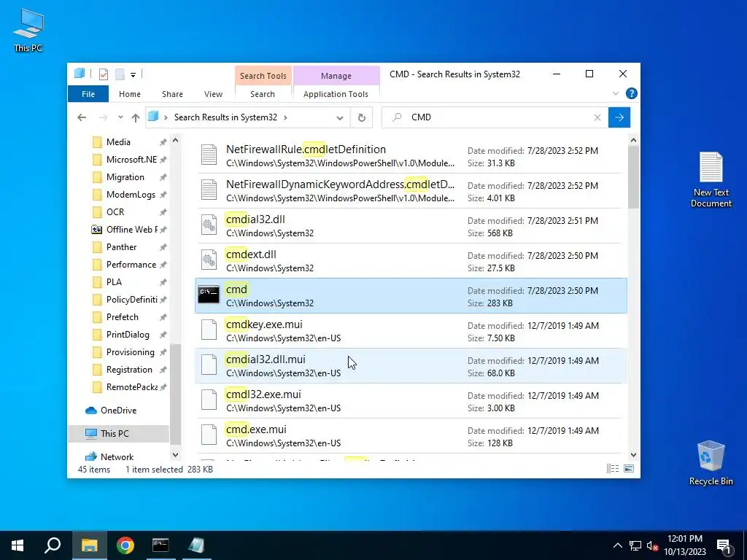Image resolution: width=747 pixels, height=560 pixels.
Task: Select New Text Document on desktop
Action: point(711,179)
